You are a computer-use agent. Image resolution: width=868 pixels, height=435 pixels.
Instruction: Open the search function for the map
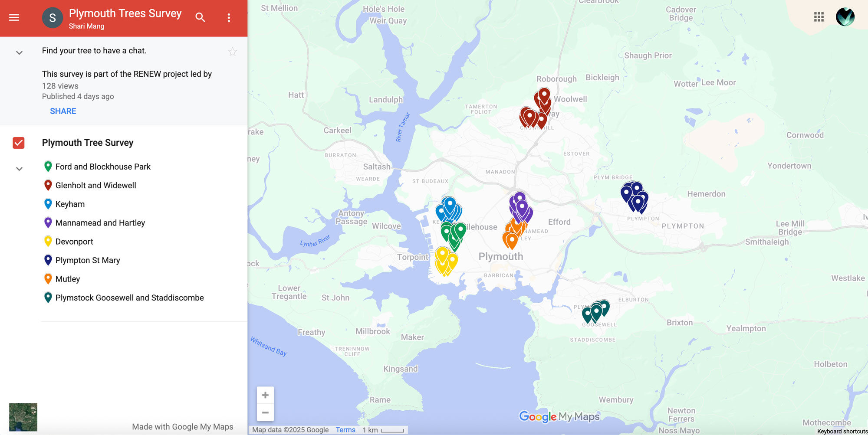tap(200, 17)
